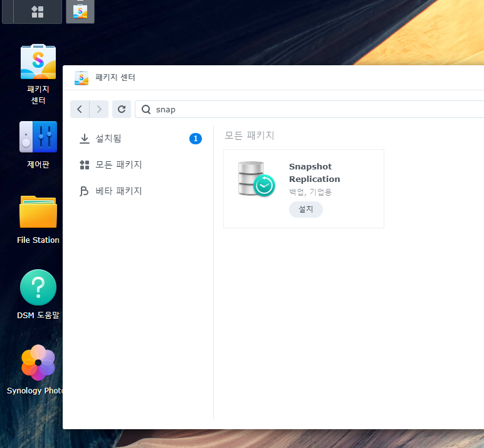
Task: Refresh the package list
Action: pos(122,109)
